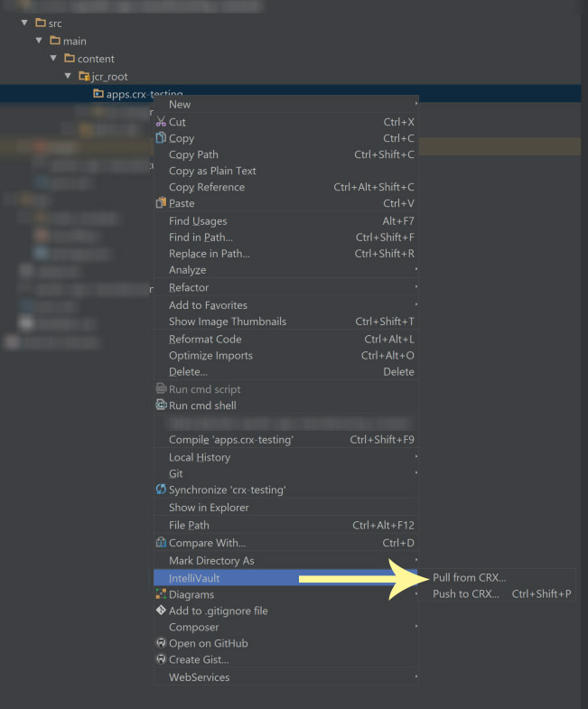Select Find Usages

285,221
